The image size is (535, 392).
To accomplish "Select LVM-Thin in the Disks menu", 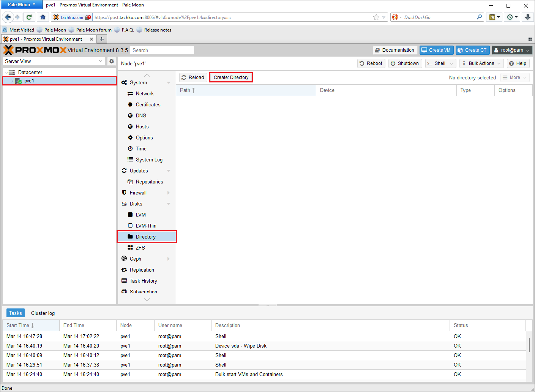I will (x=146, y=226).
